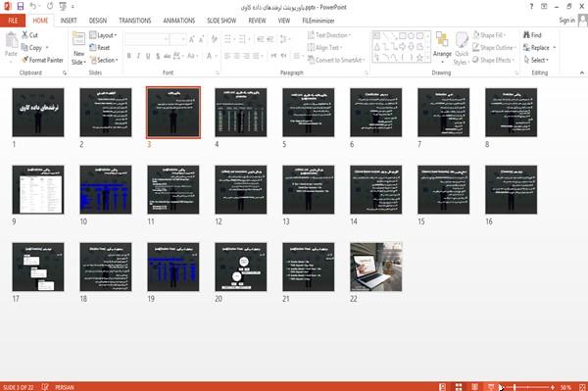Switch to the DESIGN tab
The width and height of the screenshot is (588, 391).
98,21
